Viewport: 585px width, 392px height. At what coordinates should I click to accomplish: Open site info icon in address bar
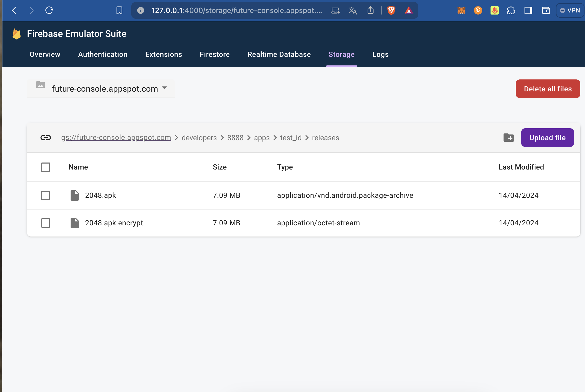140,11
